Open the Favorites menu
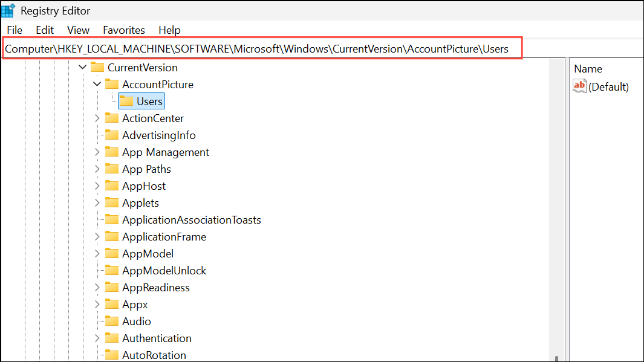This screenshot has width=644, height=362. click(123, 30)
